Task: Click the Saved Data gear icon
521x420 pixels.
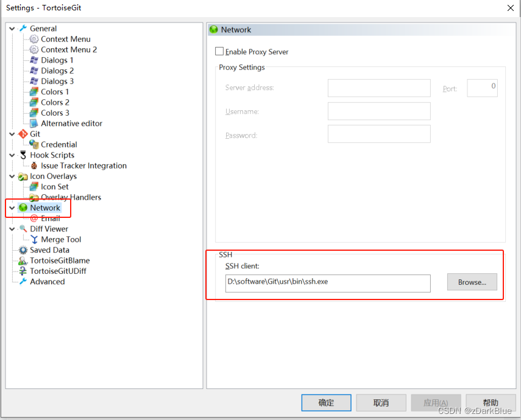Action: click(23, 250)
